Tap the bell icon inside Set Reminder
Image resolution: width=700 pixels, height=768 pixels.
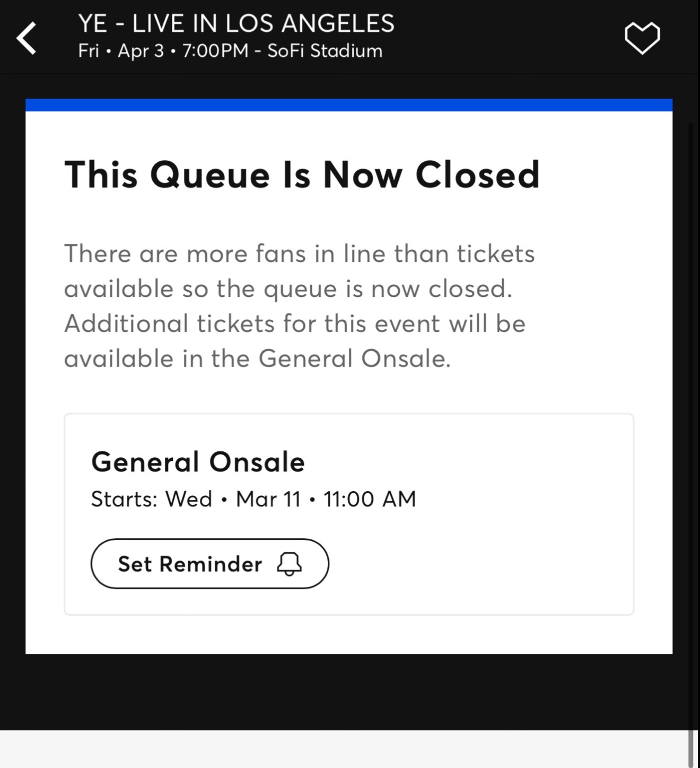pyautogui.click(x=289, y=564)
